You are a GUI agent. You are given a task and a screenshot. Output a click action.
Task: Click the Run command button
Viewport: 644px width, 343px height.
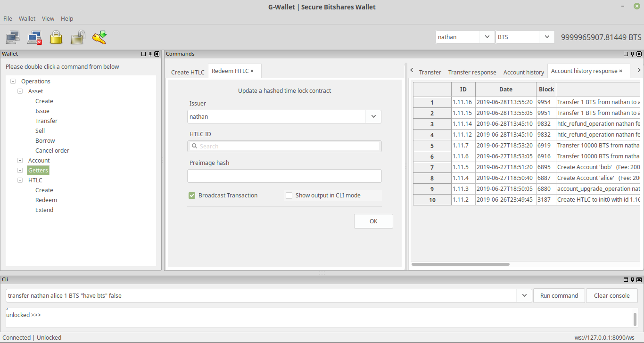[559, 296]
